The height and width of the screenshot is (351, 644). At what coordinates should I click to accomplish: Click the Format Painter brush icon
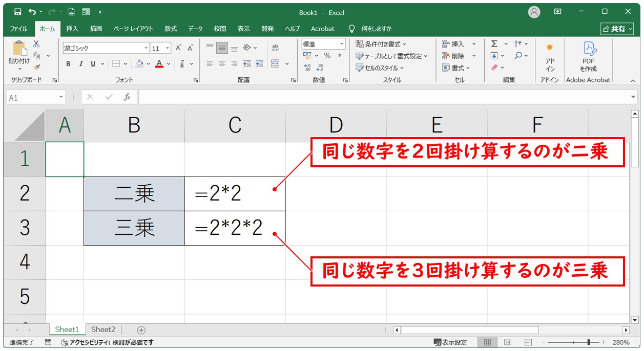(37, 67)
